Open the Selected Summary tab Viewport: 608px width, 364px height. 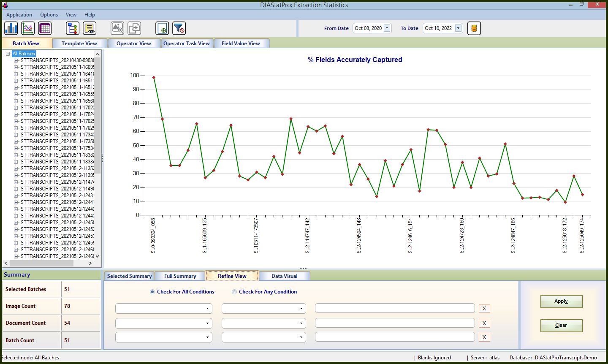pos(129,276)
